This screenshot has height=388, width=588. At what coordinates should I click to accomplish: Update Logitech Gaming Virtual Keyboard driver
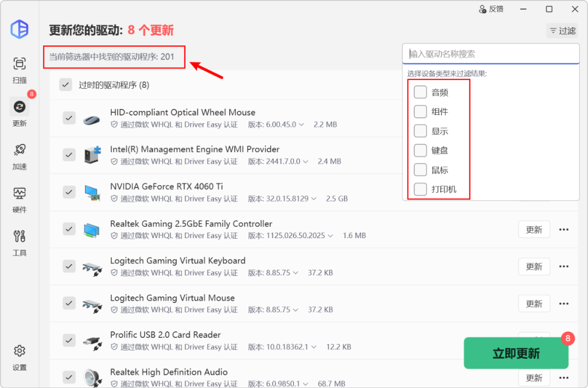[x=534, y=266]
